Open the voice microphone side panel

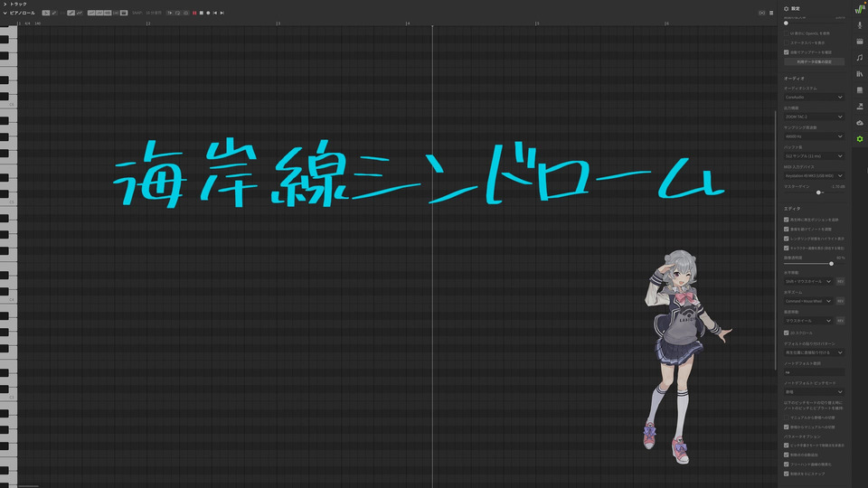click(x=860, y=25)
